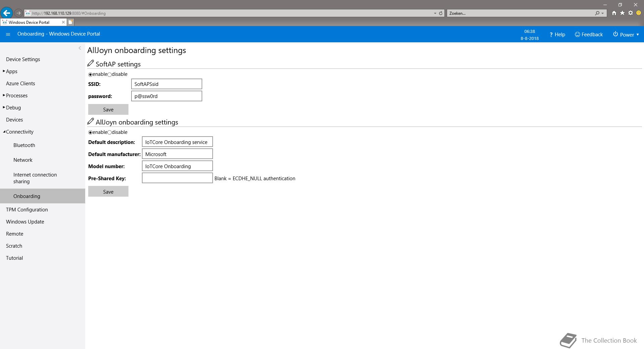
Task: Select AllJoyn onboarding enable radio button
Action: 90,133
